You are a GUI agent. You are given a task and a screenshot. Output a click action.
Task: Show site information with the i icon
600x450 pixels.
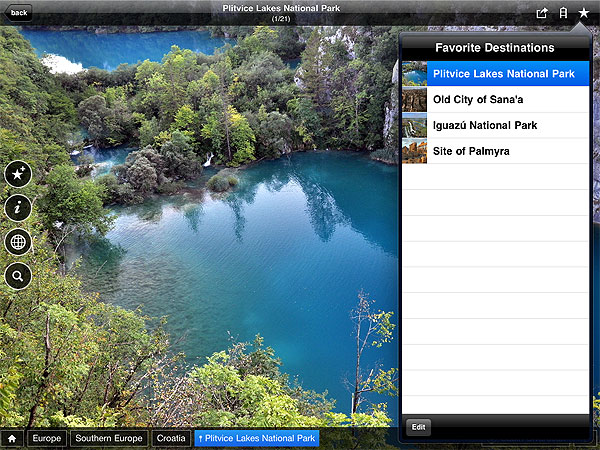[x=18, y=208]
